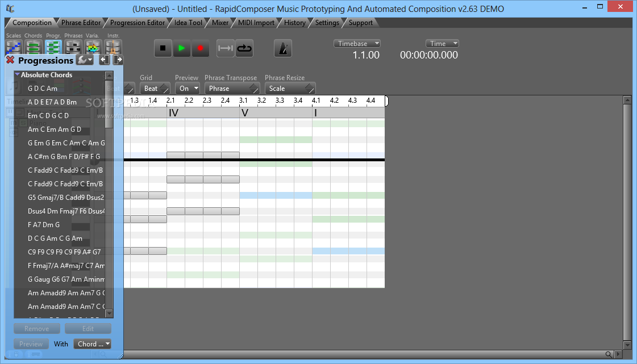The height and width of the screenshot is (364, 637).
Task: Click the Preview button in Progressions
Action: 31,344
